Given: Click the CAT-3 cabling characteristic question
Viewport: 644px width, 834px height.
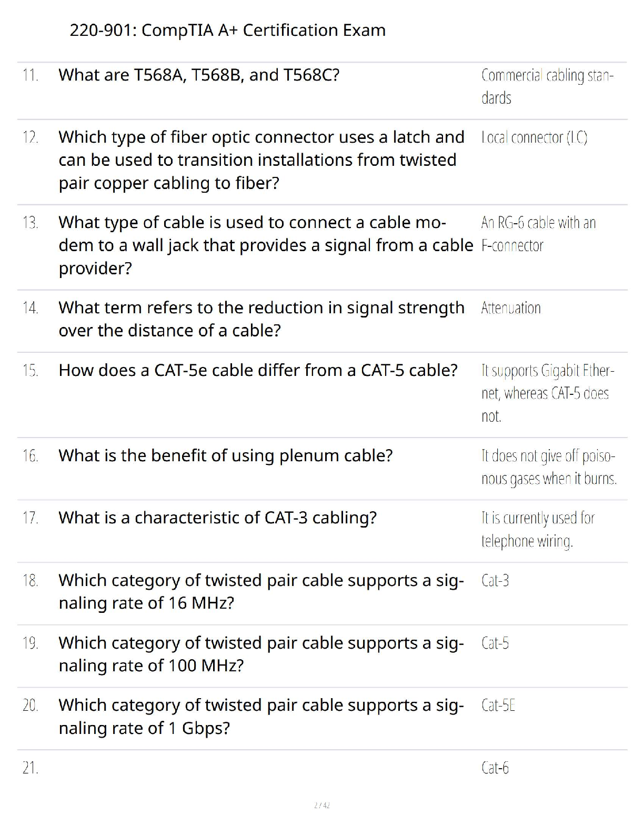Looking at the screenshot, I should coord(217,518).
